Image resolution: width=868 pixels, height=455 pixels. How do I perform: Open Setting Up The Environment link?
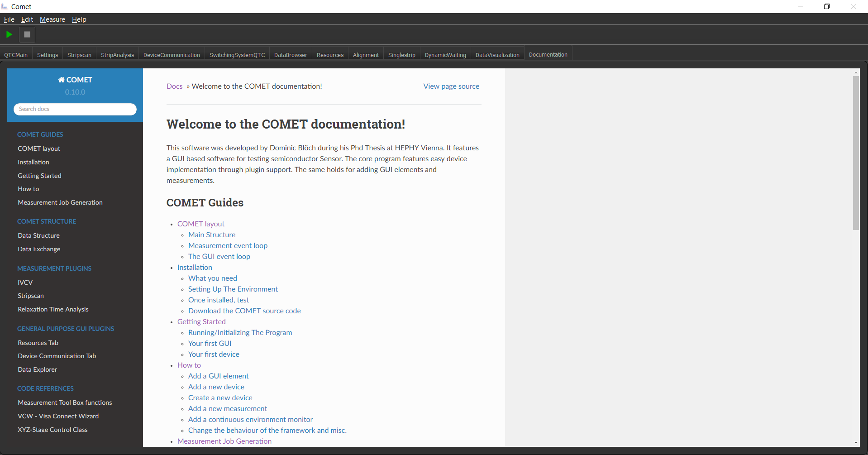click(233, 289)
